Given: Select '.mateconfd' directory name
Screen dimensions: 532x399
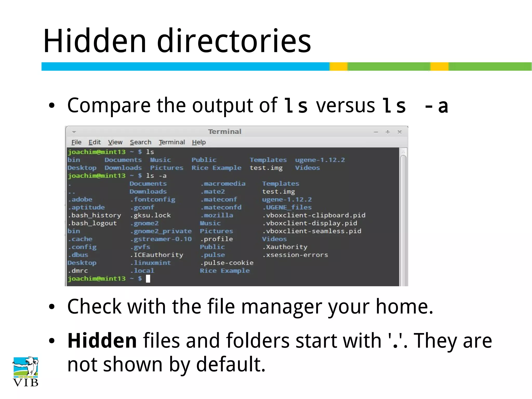Looking at the screenshot, I should [221, 207].
